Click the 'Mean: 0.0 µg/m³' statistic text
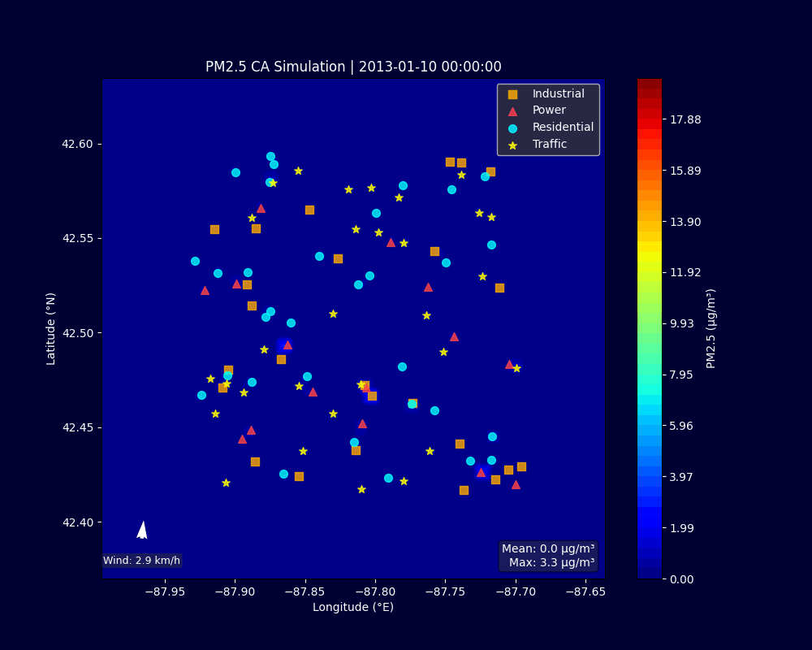 point(548,549)
